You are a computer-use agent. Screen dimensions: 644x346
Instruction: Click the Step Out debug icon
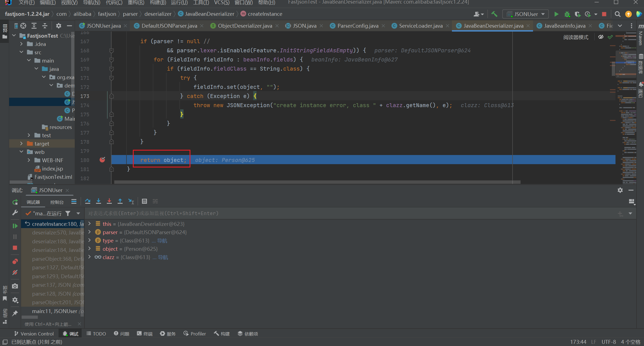[120, 201]
